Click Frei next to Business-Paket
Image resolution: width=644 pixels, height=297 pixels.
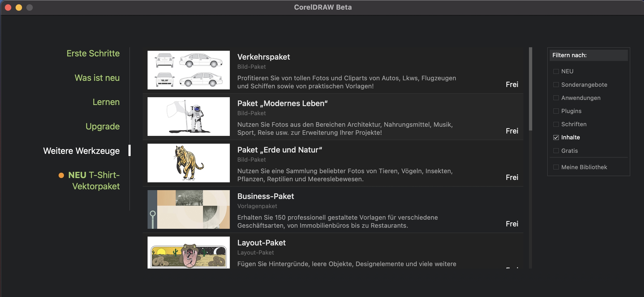[x=512, y=224]
